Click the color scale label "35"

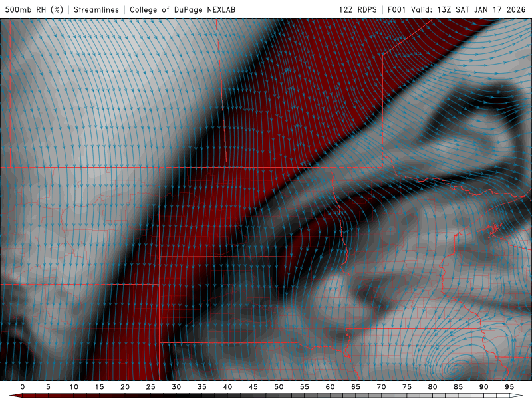(x=202, y=387)
